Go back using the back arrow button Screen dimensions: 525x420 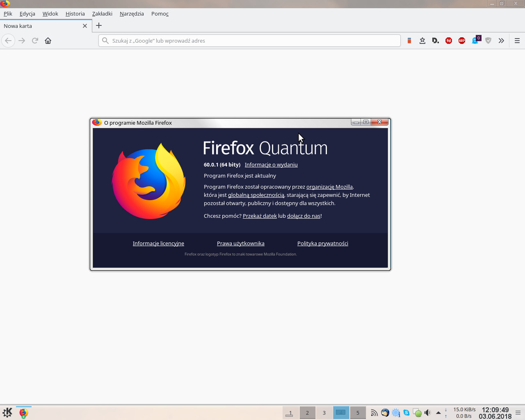point(8,41)
